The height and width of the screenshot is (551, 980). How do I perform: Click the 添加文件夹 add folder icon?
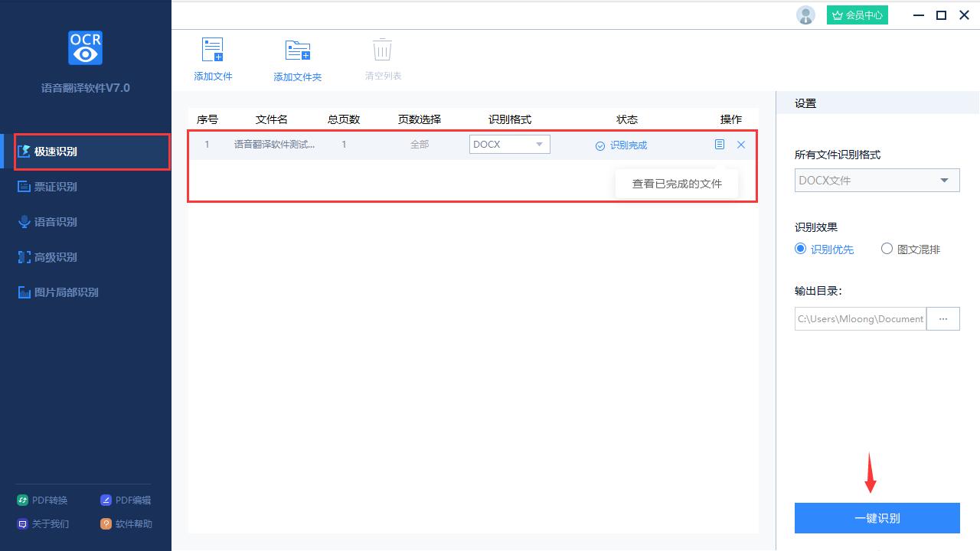click(297, 49)
